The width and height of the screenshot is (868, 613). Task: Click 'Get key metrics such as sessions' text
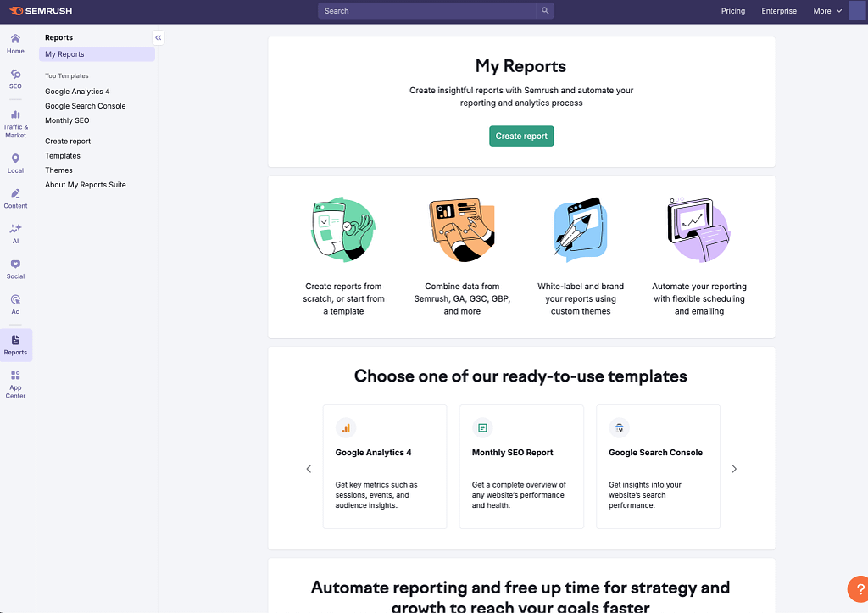[376, 494]
